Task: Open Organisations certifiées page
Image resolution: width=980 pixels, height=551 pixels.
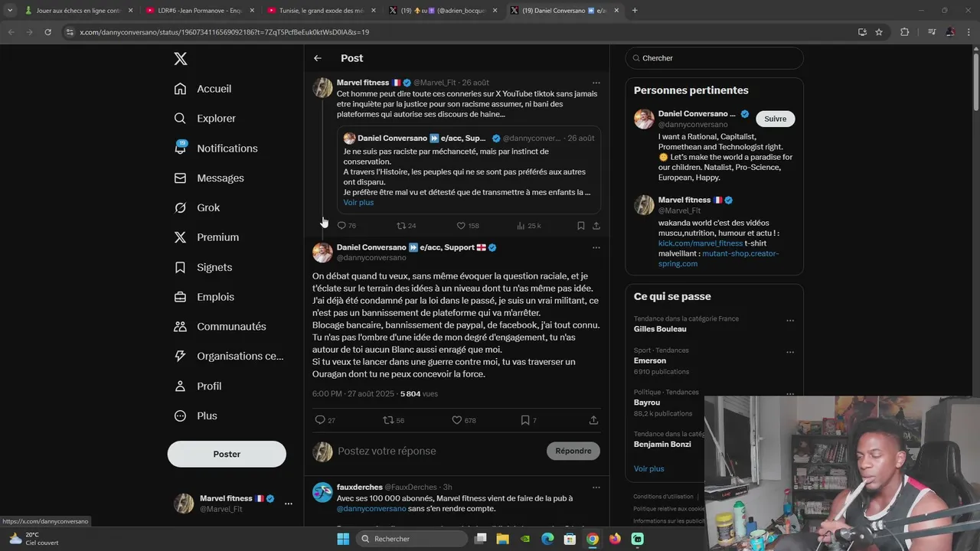Action: click(228, 356)
